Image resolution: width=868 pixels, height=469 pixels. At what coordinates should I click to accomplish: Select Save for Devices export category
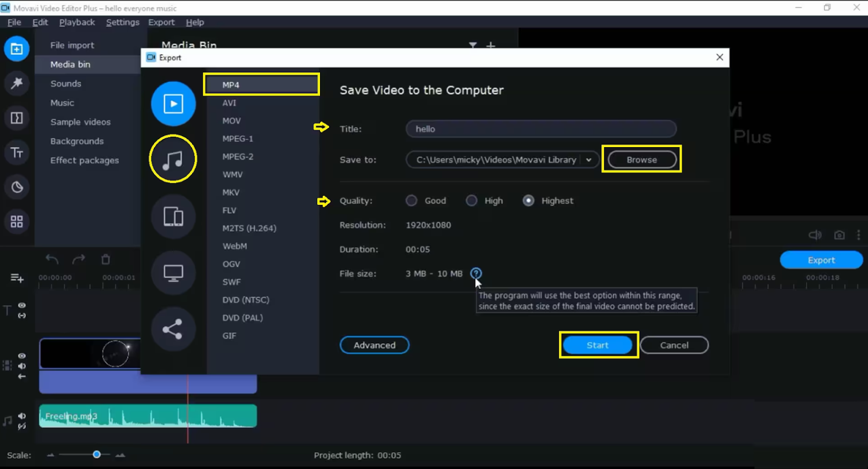tap(173, 217)
